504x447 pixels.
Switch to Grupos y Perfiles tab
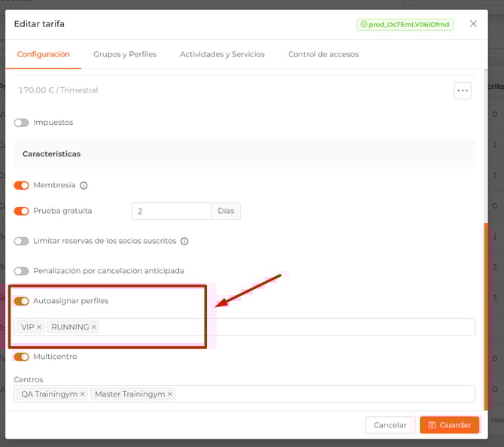coord(125,54)
